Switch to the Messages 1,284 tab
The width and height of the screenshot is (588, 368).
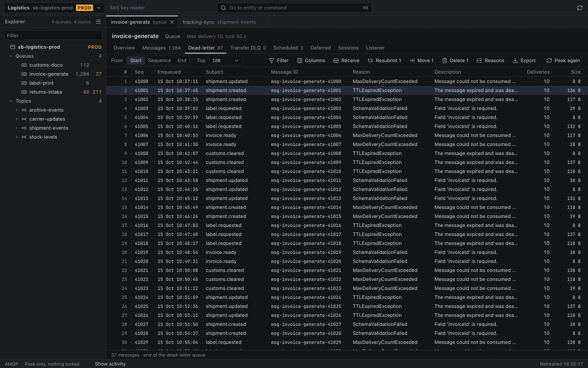pos(161,48)
